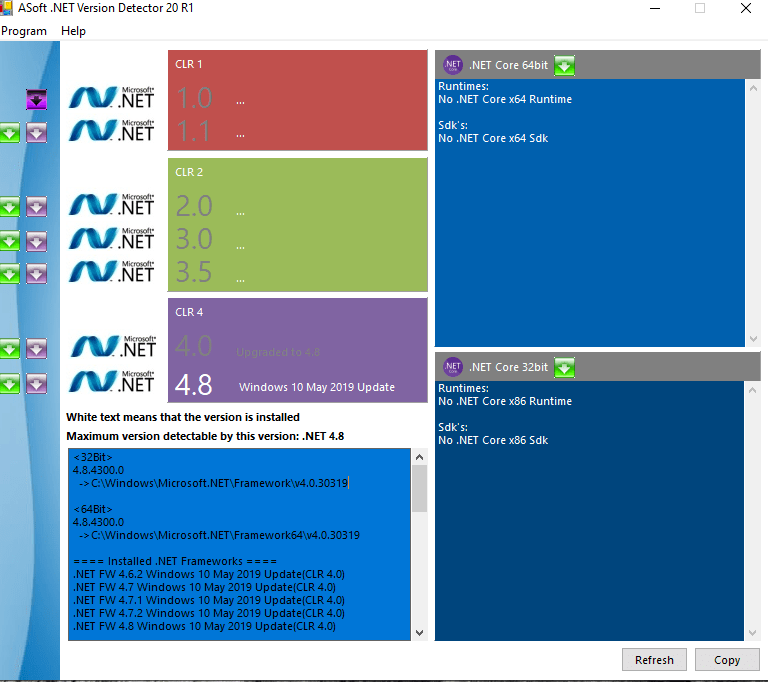Image resolution: width=768 pixels, height=682 pixels.
Task: Click the Microsoft .NET logo next to 3.0
Action: (112, 238)
